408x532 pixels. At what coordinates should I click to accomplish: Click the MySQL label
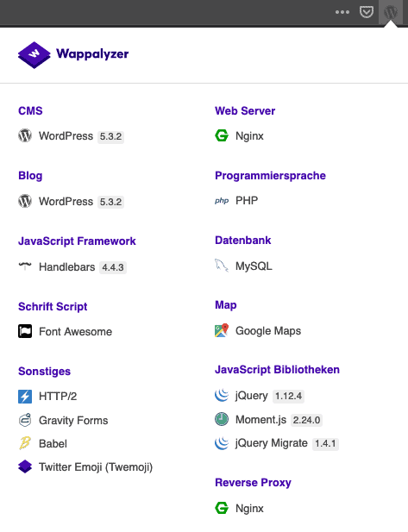point(254,266)
